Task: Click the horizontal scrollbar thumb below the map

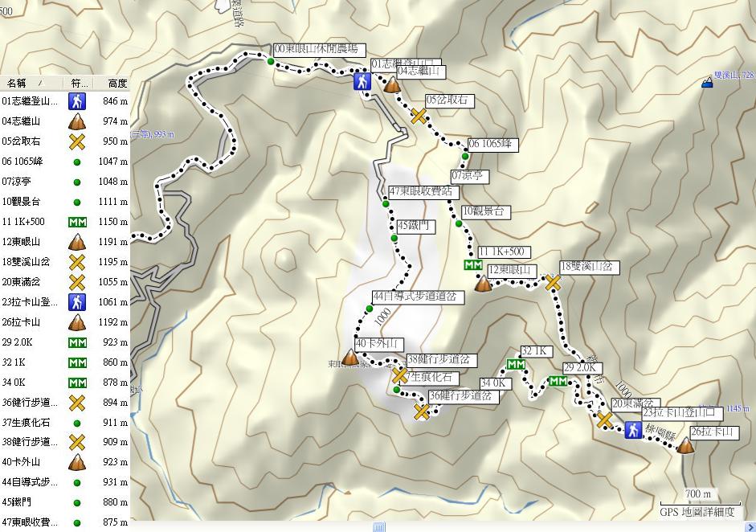Action: pos(379,526)
